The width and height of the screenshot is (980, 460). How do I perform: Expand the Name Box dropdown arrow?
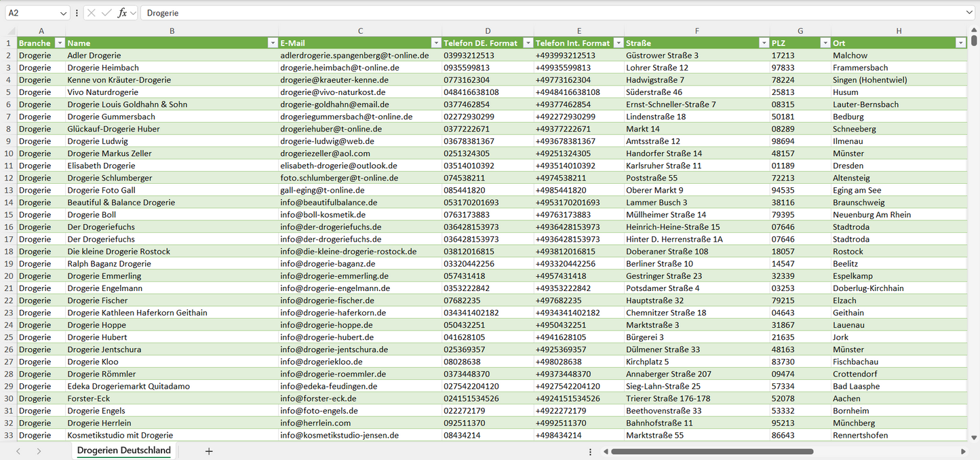click(x=64, y=13)
